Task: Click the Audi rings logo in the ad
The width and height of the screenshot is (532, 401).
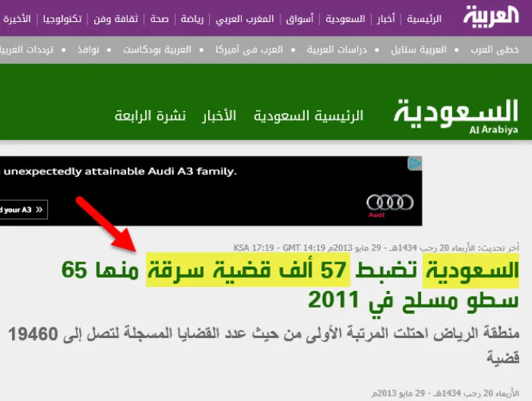Action: 390,202
